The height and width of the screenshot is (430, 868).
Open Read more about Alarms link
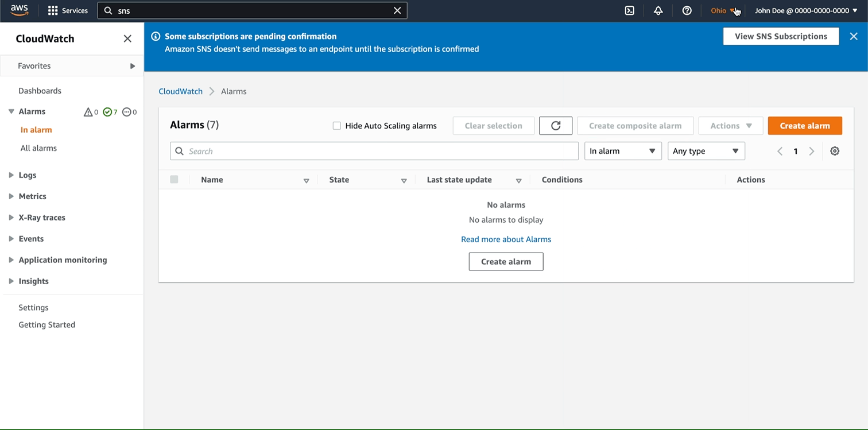(506, 239)
